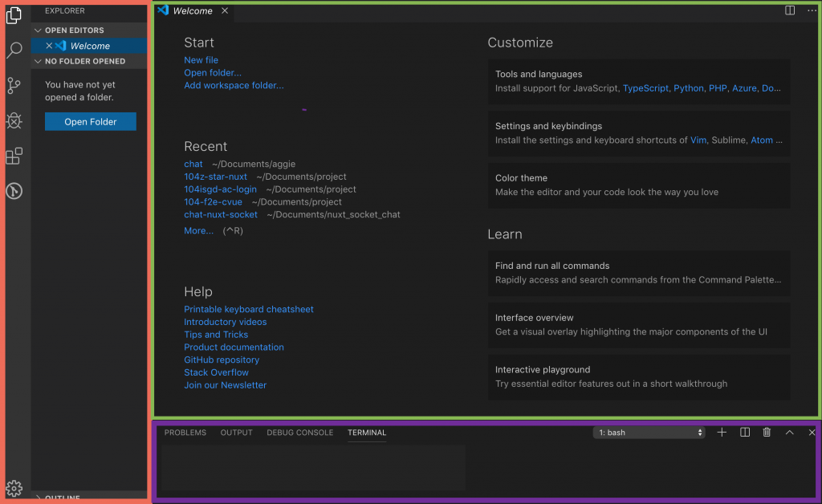Click inside the terminal input area

pyautogui.click(x=313, y=467)
